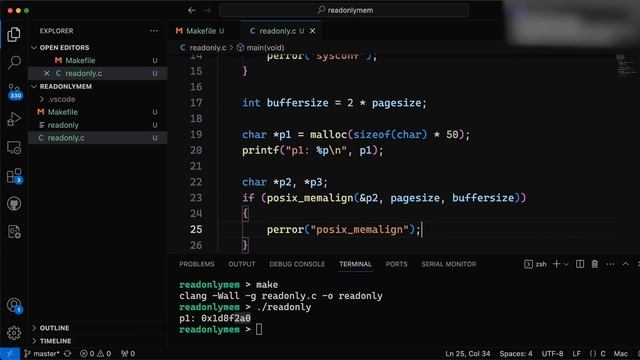Close readonly.c in Open Editors list

47,73
